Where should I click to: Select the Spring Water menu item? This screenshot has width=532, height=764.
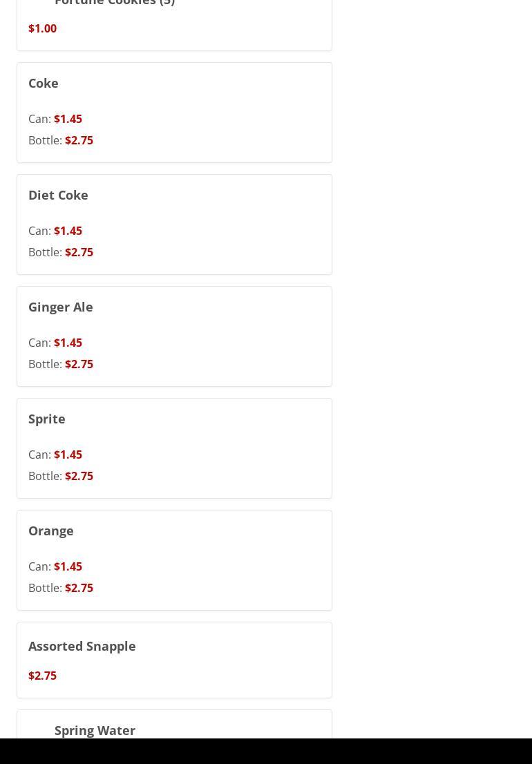tap(95, 730)
